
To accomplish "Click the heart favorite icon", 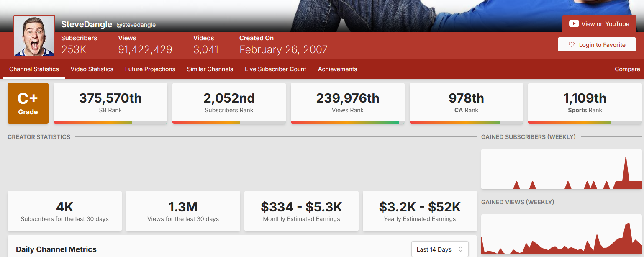I will [572, 45].
